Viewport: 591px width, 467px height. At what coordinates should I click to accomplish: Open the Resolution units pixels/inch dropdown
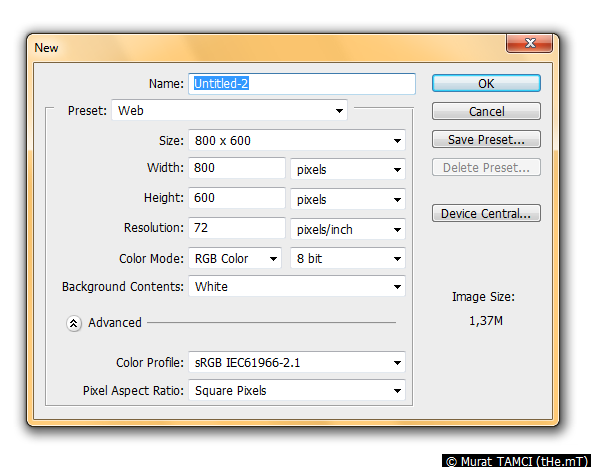click(x=348, y=229)
